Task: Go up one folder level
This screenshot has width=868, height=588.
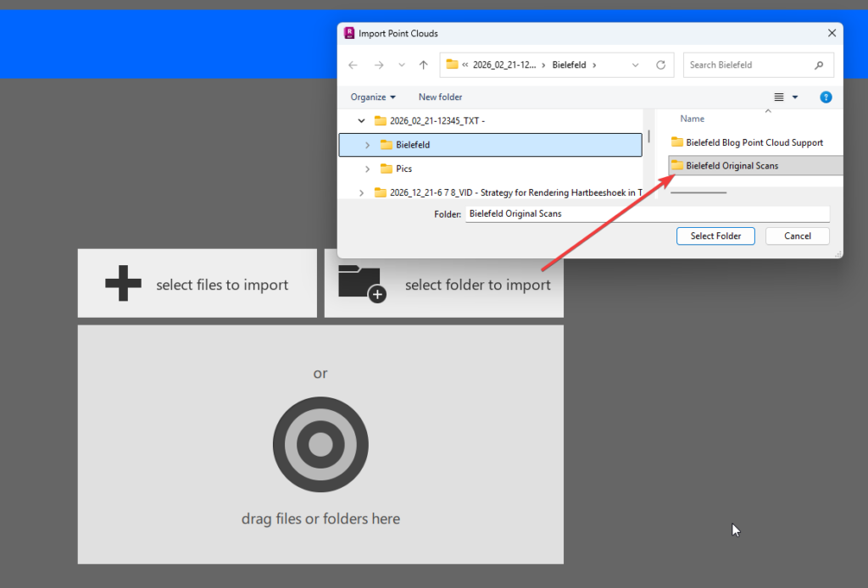Action: pyautogui.click(x=424, y=65)
